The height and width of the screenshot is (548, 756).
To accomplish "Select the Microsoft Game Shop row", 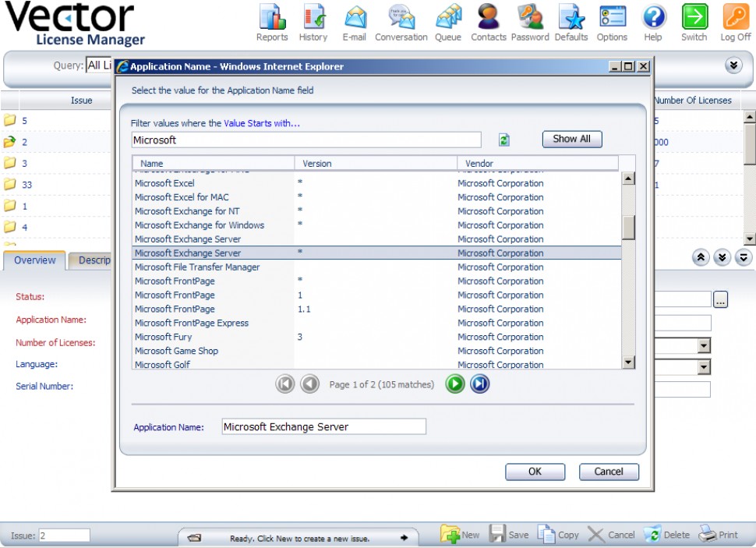I will (x=376, y=352).
